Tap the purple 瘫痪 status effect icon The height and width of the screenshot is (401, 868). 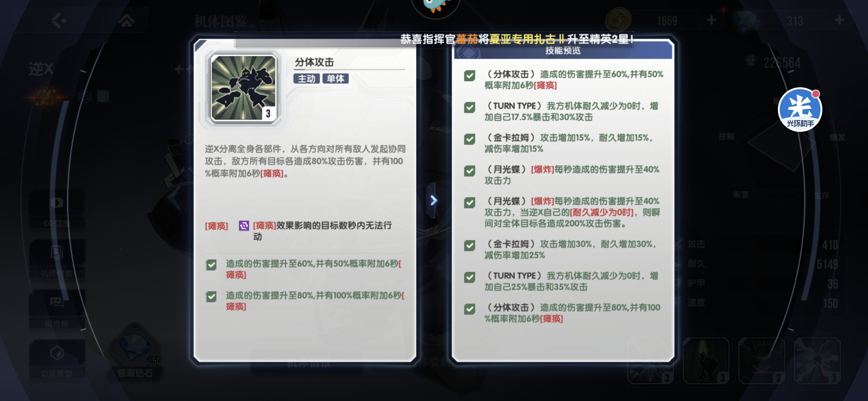(x=244, y=225)
